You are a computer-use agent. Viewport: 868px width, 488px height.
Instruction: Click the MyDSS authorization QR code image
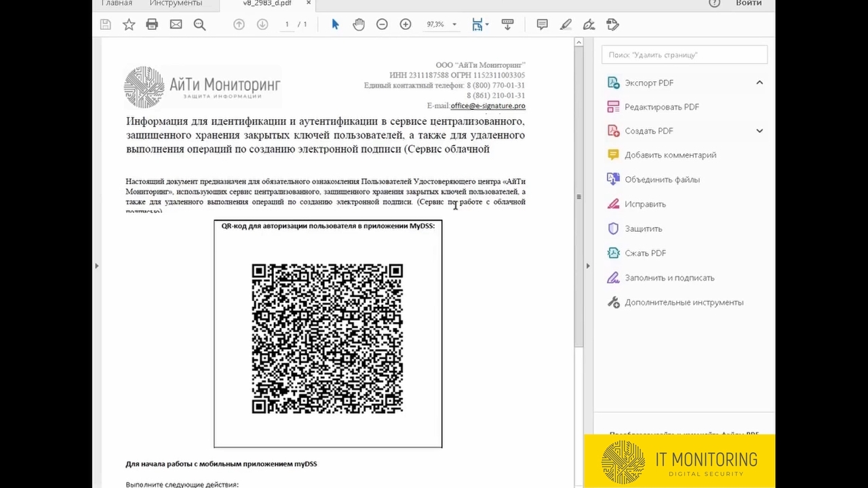click(328, 339)
